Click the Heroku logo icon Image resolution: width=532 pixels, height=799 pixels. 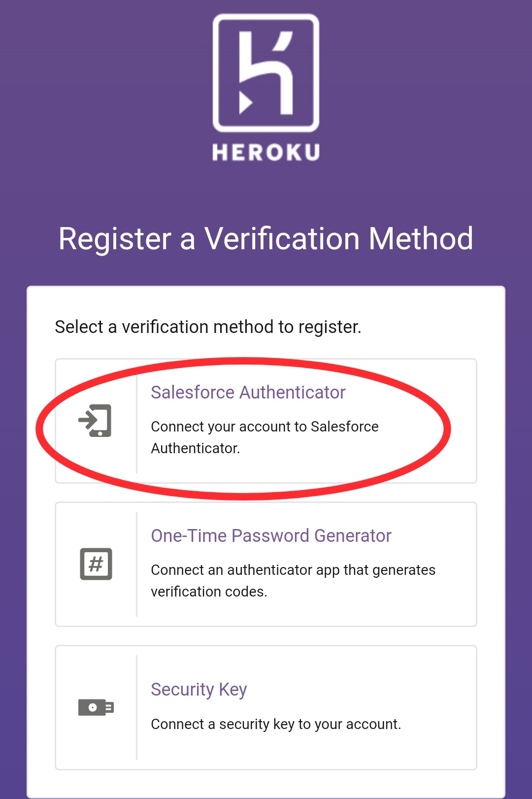266,73
